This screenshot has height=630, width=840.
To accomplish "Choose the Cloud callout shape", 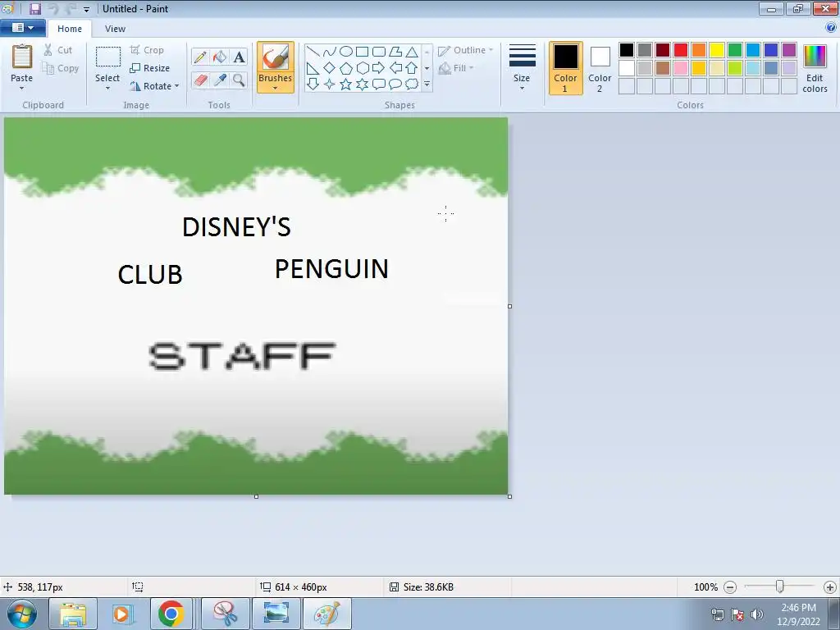I will [412, 84].
